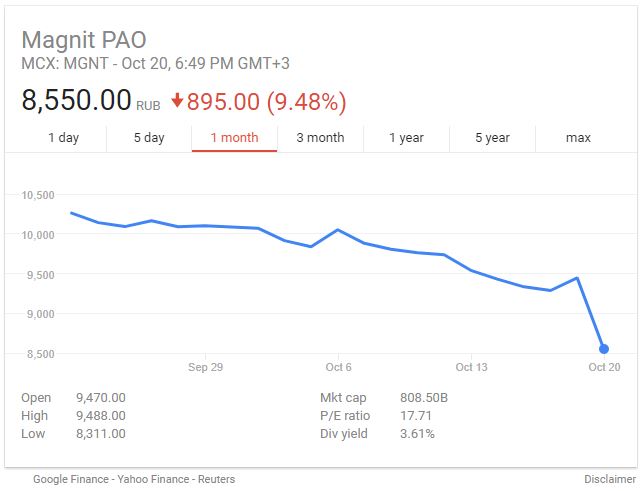Screen dimensions: 644x491
Task: Click the Oct 6 date axis label
Action: [338, 367]
